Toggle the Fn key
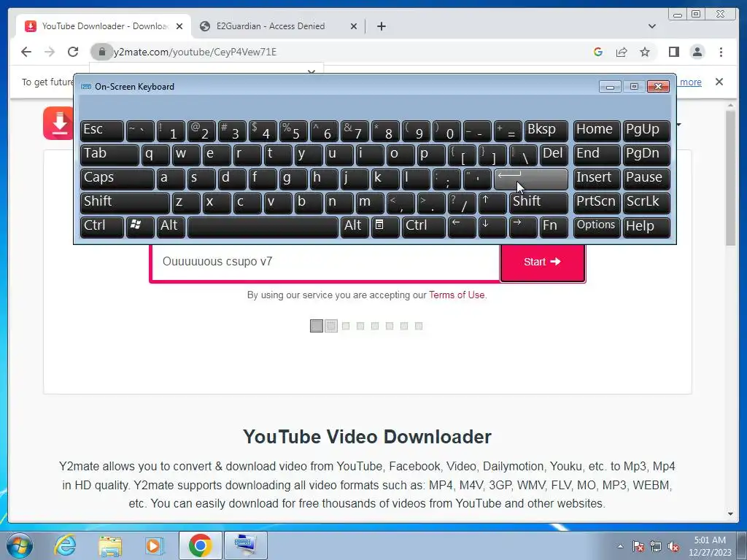 tap(554, 227)
